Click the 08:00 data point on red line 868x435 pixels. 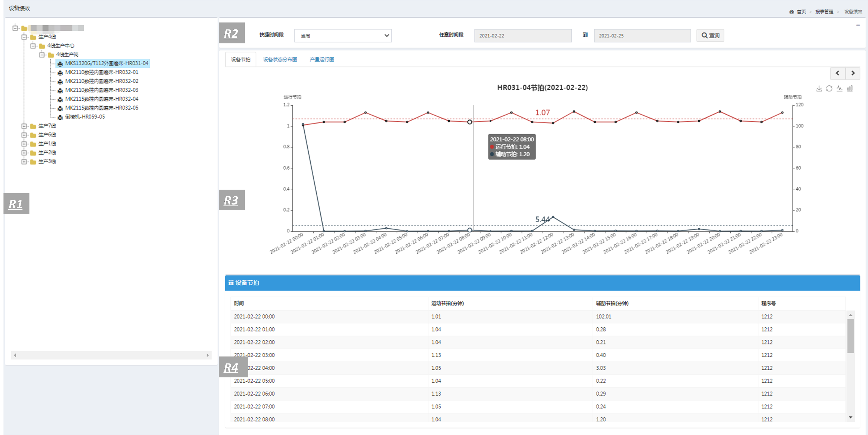tap(469, 122)
